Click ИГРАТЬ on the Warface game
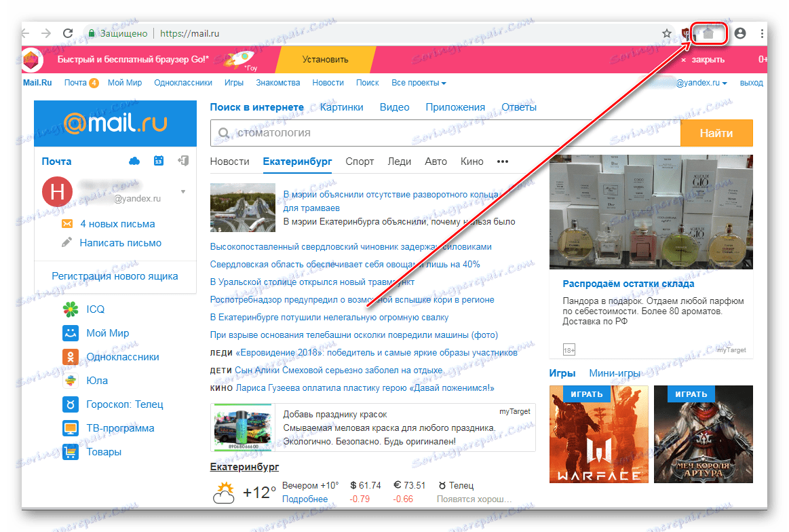The height and width of the screenshot is (532, 789). 586,394
